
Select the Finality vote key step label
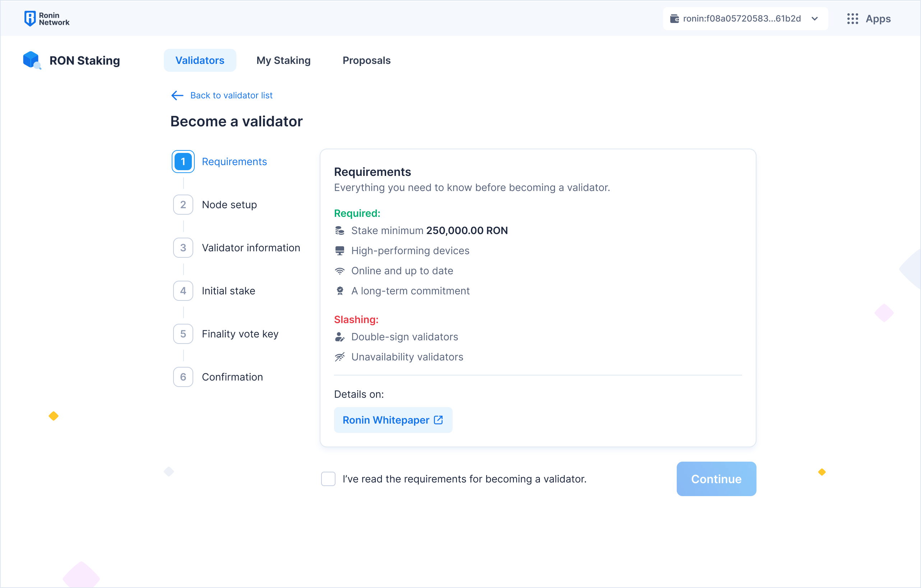240,334
